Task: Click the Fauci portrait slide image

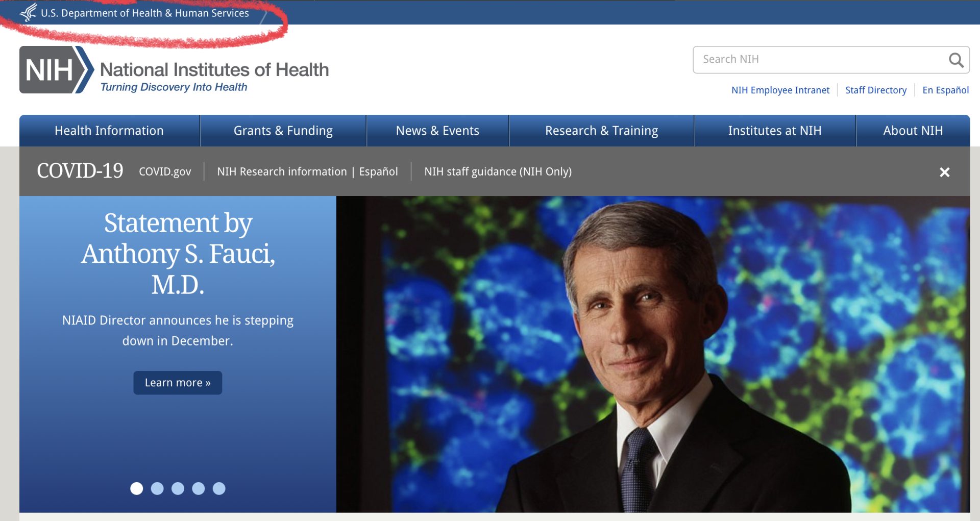Action: [653, 354]
